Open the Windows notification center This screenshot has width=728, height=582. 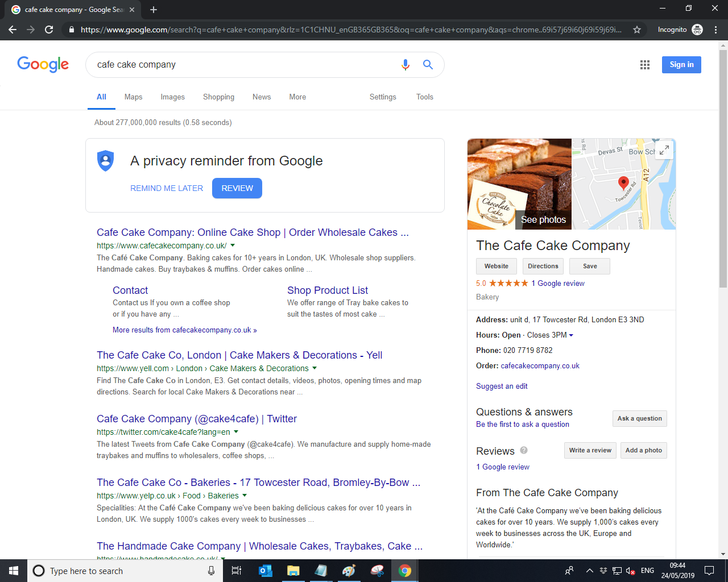click(709, 571)
